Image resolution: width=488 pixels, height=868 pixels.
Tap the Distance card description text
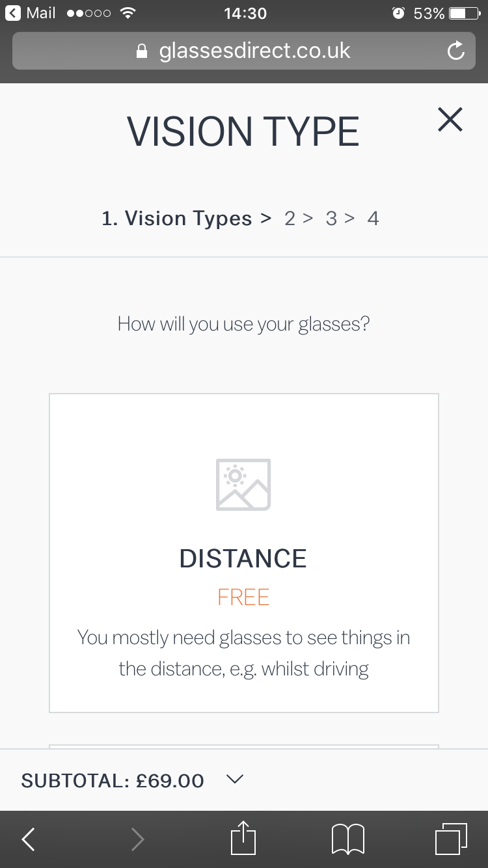click(243, 653)
